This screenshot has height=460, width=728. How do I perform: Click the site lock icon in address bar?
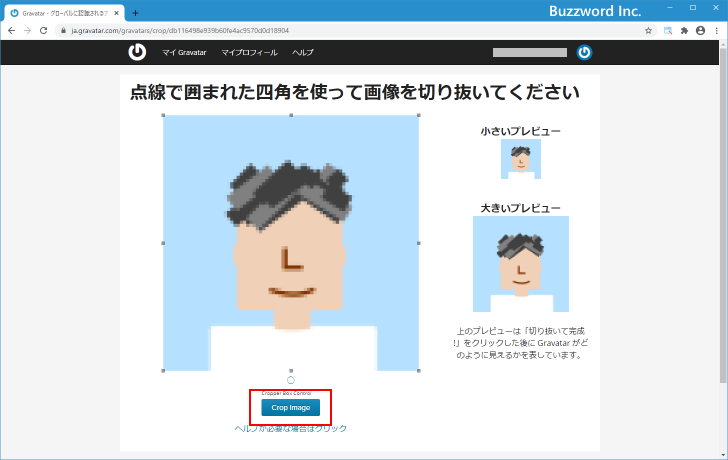(x=64, y=31)
